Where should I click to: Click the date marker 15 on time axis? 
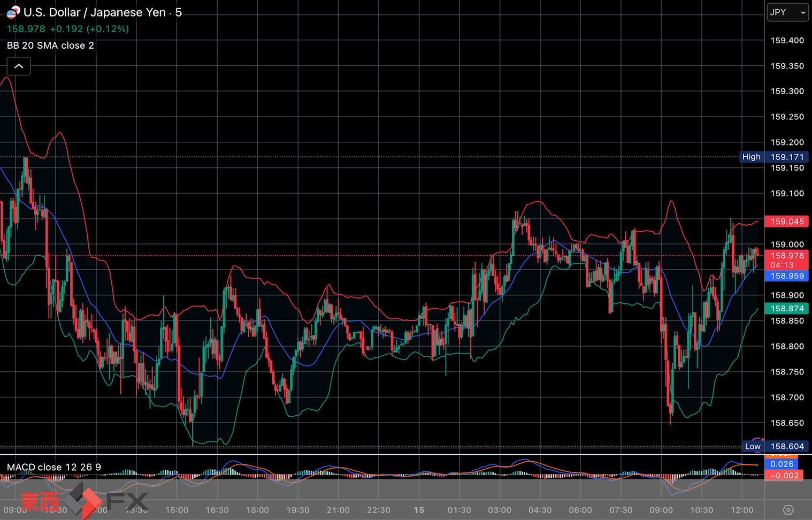pos(419,510)
